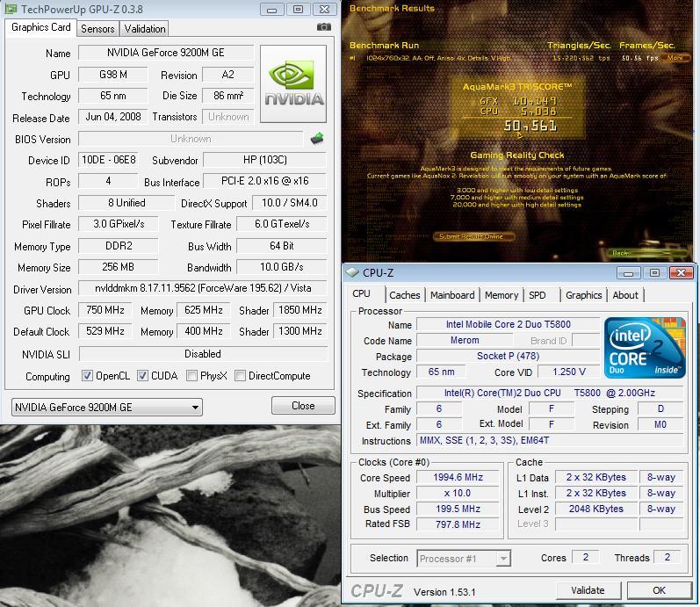Click the Core Speed 1994.6 MHz value

coord(458,477)
